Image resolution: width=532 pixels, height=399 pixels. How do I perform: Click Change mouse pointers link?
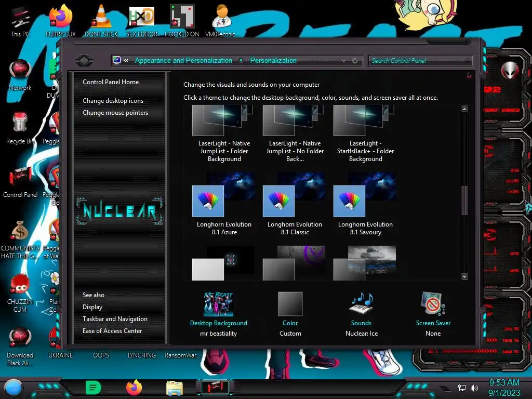[115, 113]
